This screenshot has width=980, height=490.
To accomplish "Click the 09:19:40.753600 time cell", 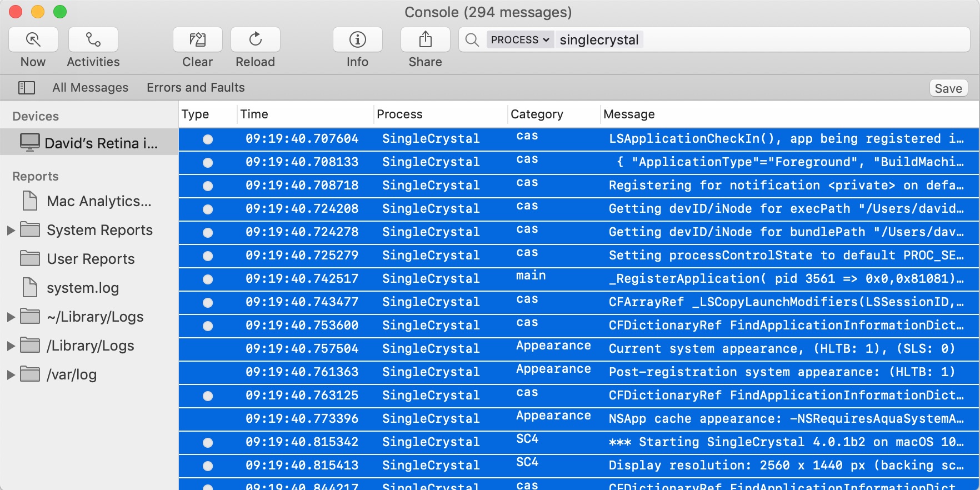I will pyautogui.click(x=302, y=326).
